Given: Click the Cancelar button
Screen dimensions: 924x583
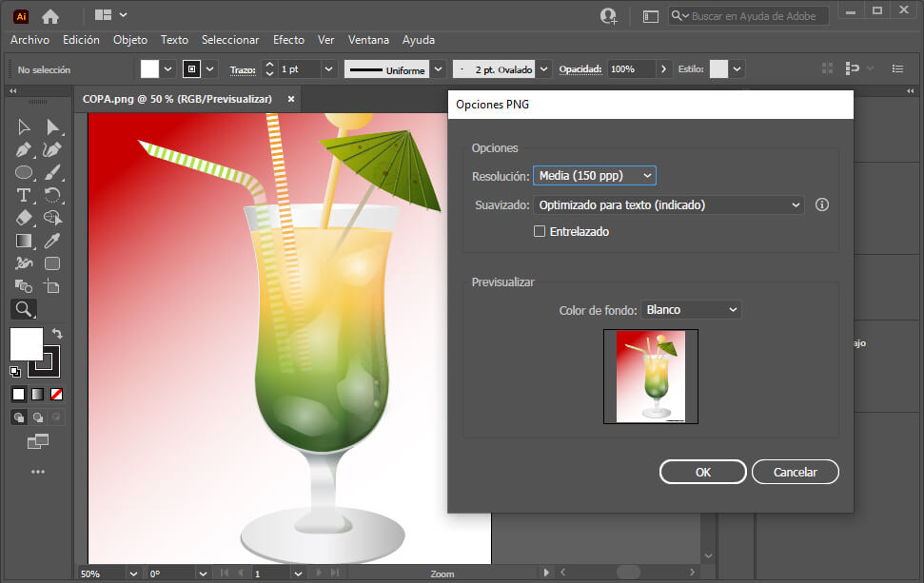Looking at the screenshot, I should click(795, 471).
